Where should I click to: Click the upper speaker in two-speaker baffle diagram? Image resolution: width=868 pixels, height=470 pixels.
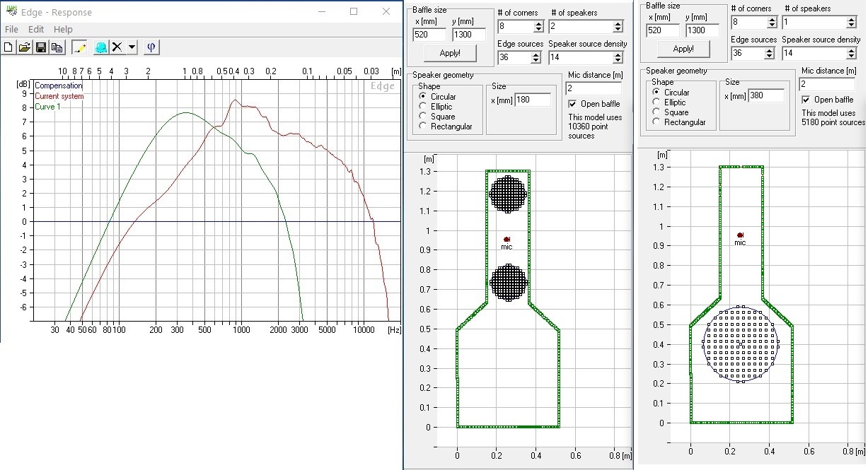tap(508, 193)
